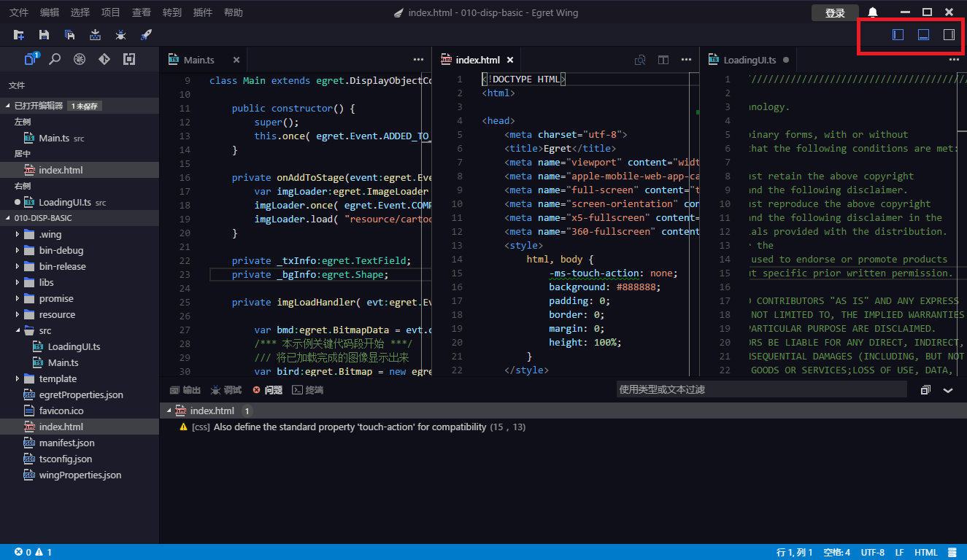
Task: Open more actions menu of LoadingUI.ts editor group
Action: pos(953,61)
